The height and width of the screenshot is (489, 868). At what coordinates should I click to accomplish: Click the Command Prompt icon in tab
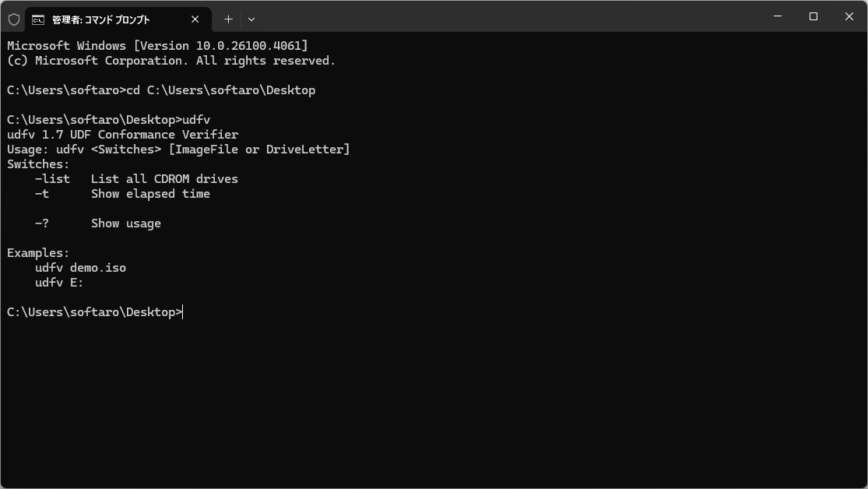(37, 20)
